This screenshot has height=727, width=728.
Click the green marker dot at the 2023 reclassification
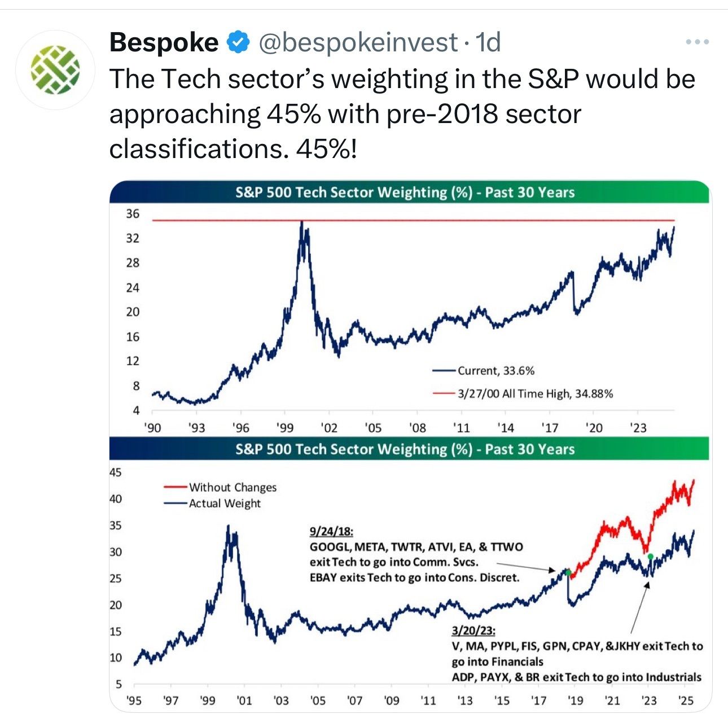pos(650,557)
